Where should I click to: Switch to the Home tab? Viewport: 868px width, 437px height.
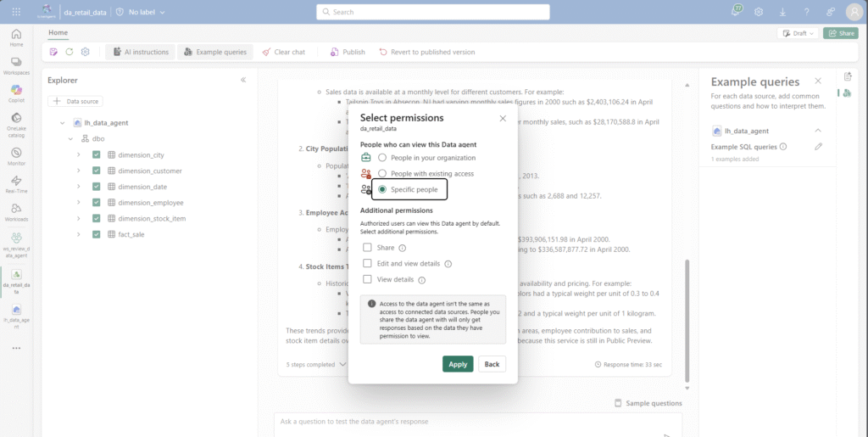click(x=58, y=33)
